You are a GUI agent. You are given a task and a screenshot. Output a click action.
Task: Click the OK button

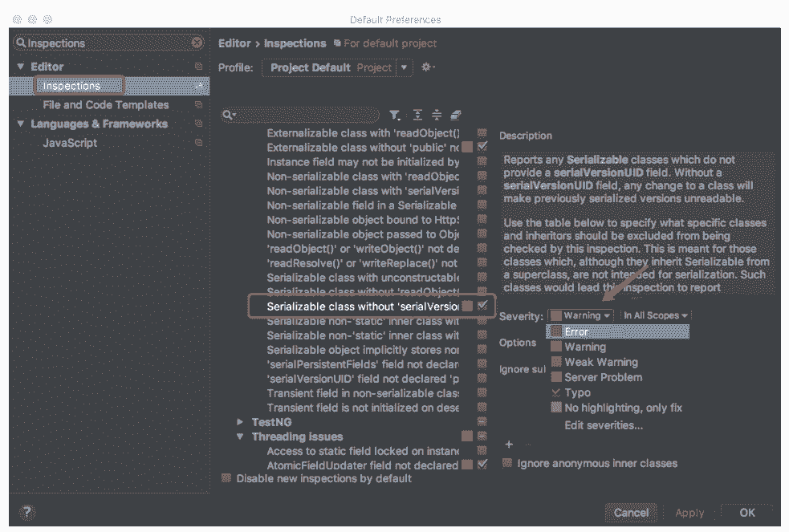tap(746, 512)
